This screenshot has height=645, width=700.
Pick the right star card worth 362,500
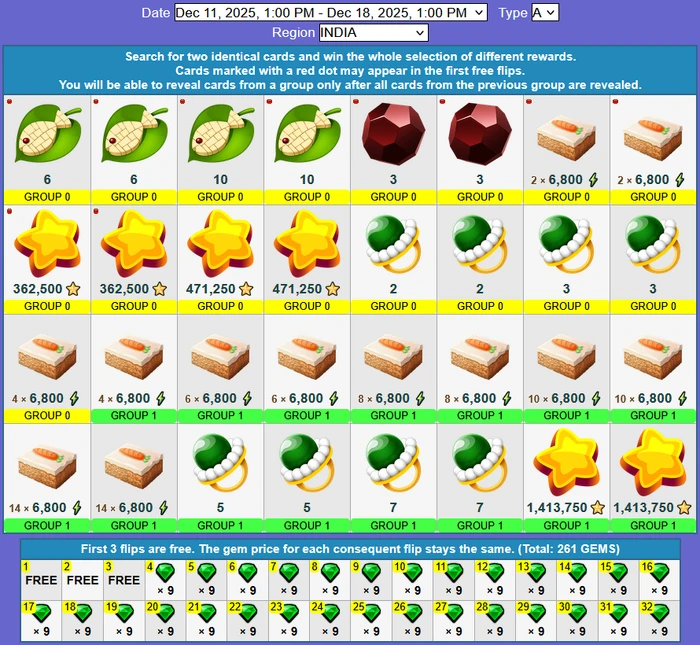pyautogui.click(x=134, y=259)
